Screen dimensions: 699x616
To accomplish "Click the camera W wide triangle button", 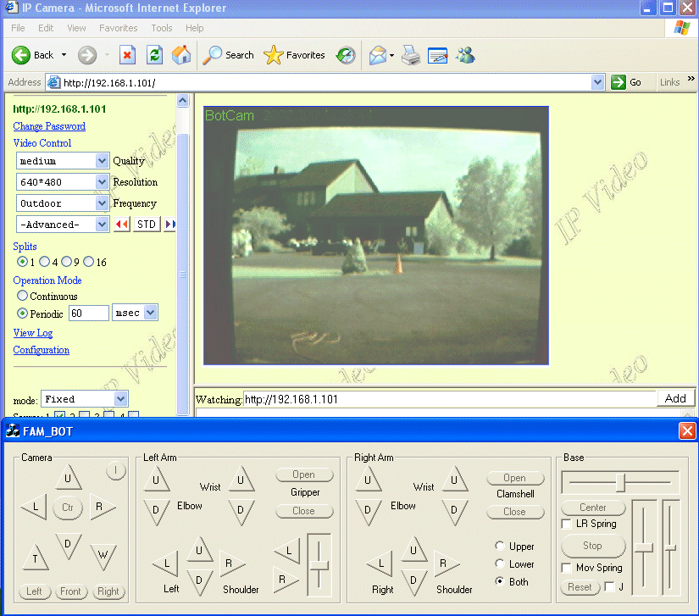I will tap(104, 555).
